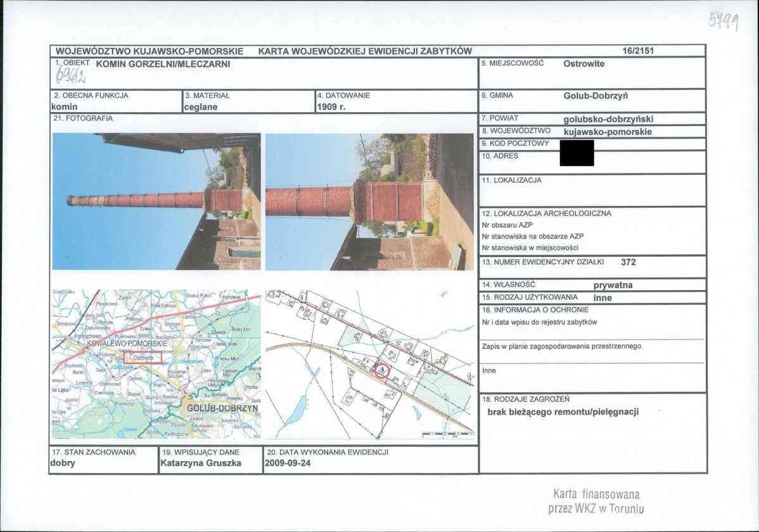
Task: Click 'GOLUB-DOBRZYŃ' on the regional map
Action: click(222, 408)
